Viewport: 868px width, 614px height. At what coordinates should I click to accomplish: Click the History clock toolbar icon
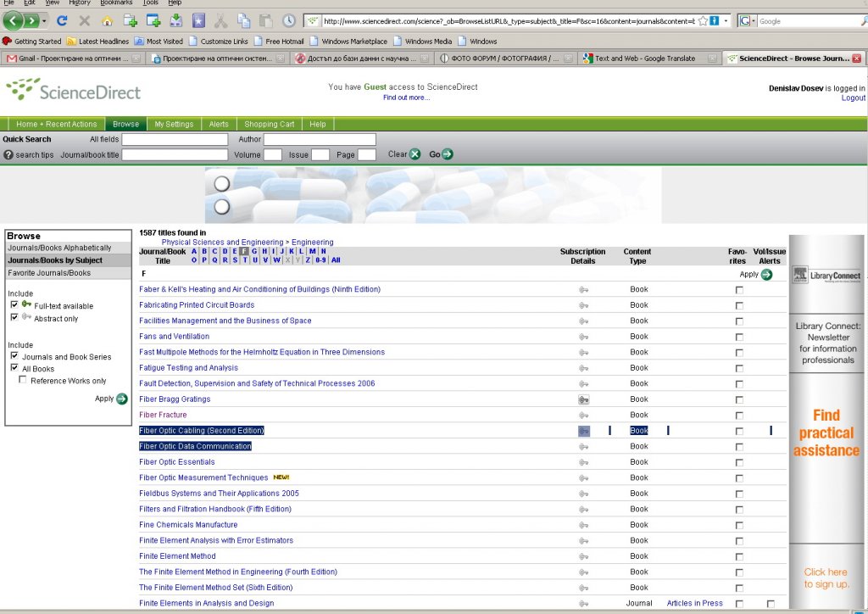(x=289, y=20)
